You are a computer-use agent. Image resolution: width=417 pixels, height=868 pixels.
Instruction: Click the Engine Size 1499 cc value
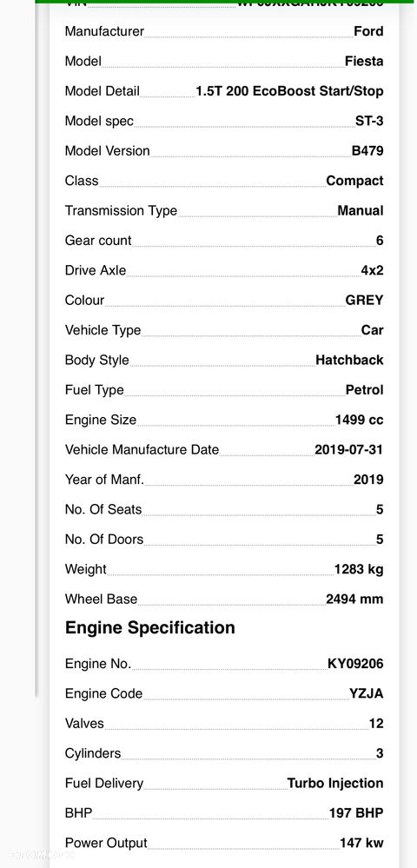click(359, 420)
